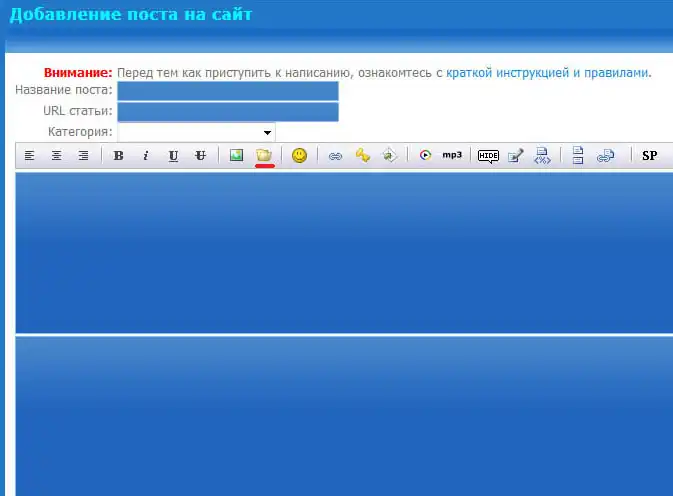
Task: Click the URL статьи input field
Action: [228, 111]
